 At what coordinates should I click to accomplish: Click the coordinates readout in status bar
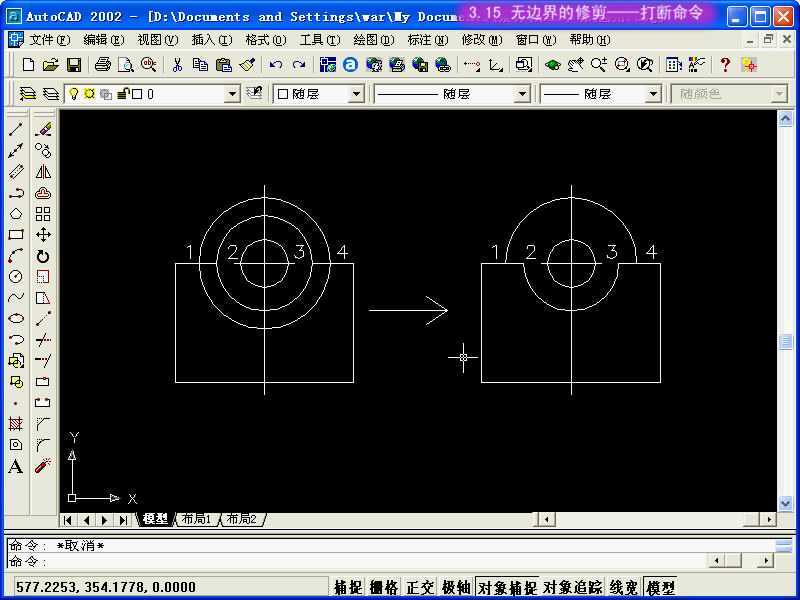[106, 587]
